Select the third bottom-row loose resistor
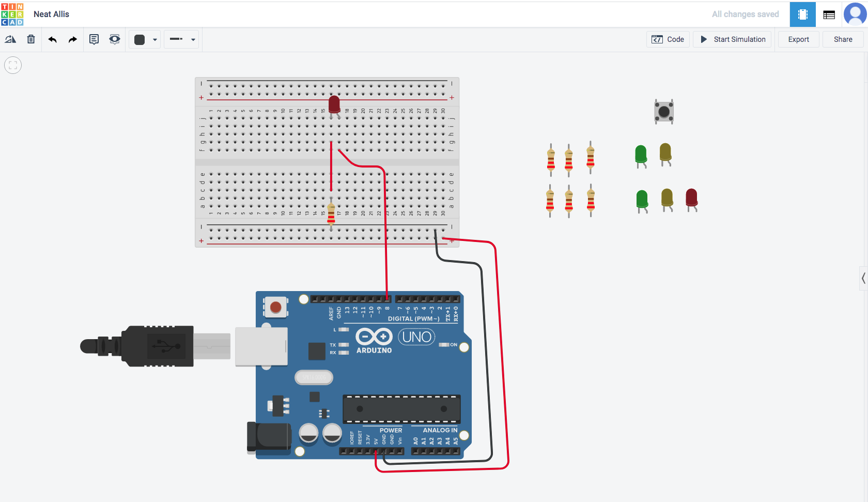 click(591, 200)
